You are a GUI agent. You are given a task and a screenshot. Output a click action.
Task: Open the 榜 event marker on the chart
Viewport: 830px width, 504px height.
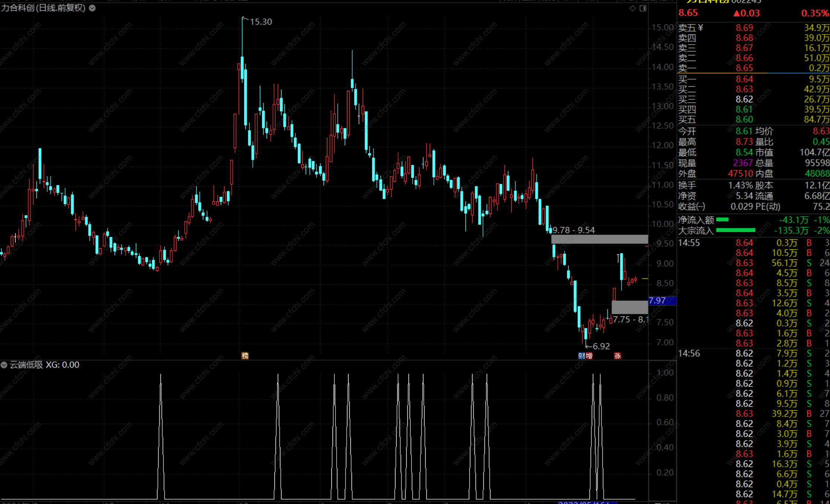point(245,356)
